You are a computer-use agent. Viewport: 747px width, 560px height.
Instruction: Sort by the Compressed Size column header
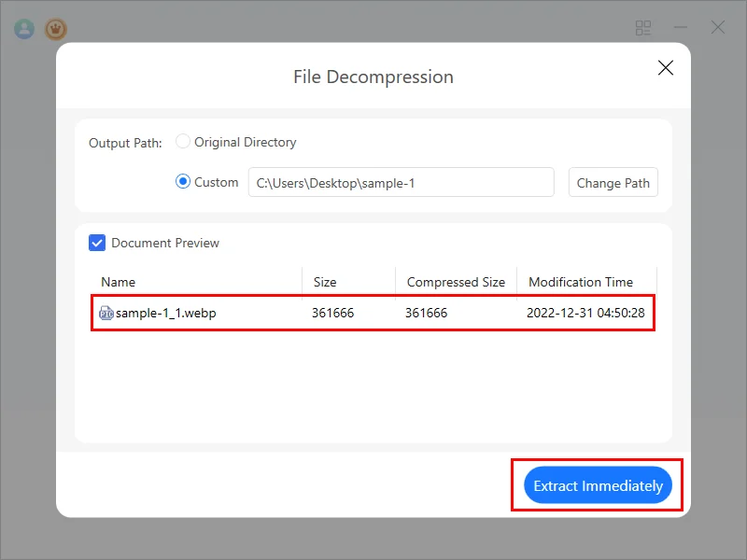pos(456,282)
